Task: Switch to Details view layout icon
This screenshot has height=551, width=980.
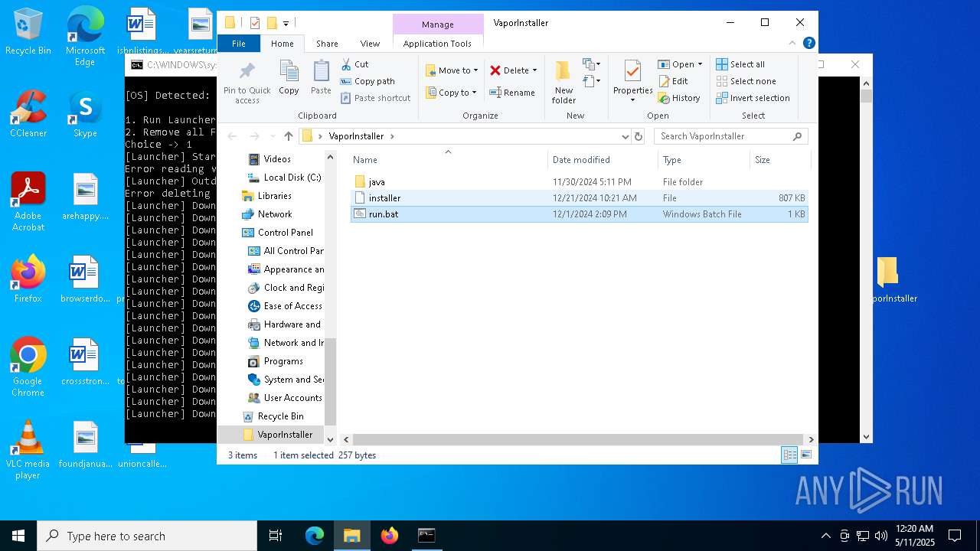Action: pos(789,455)
